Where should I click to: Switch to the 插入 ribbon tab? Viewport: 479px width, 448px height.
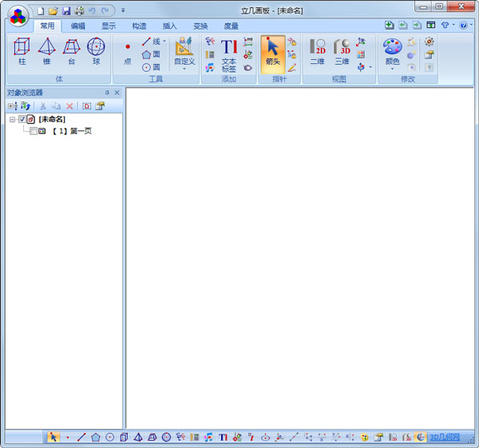(170, 26)
